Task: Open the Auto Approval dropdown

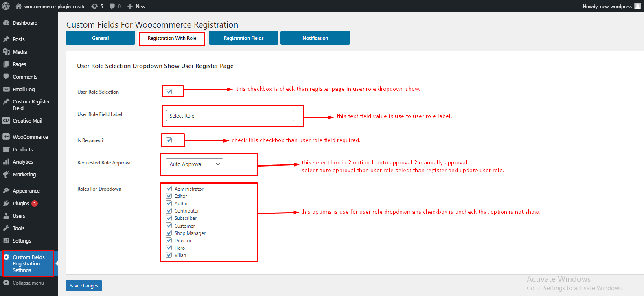Action: coord(195,164)
